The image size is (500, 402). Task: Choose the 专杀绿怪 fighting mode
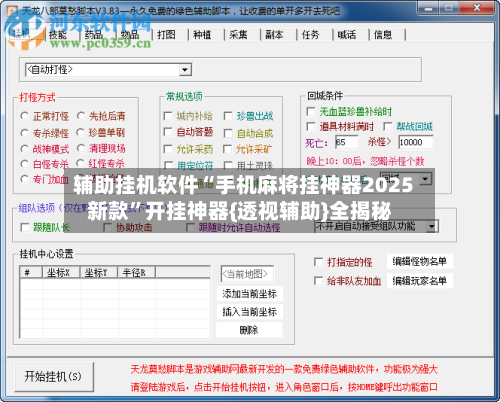(x=24, y=133)
